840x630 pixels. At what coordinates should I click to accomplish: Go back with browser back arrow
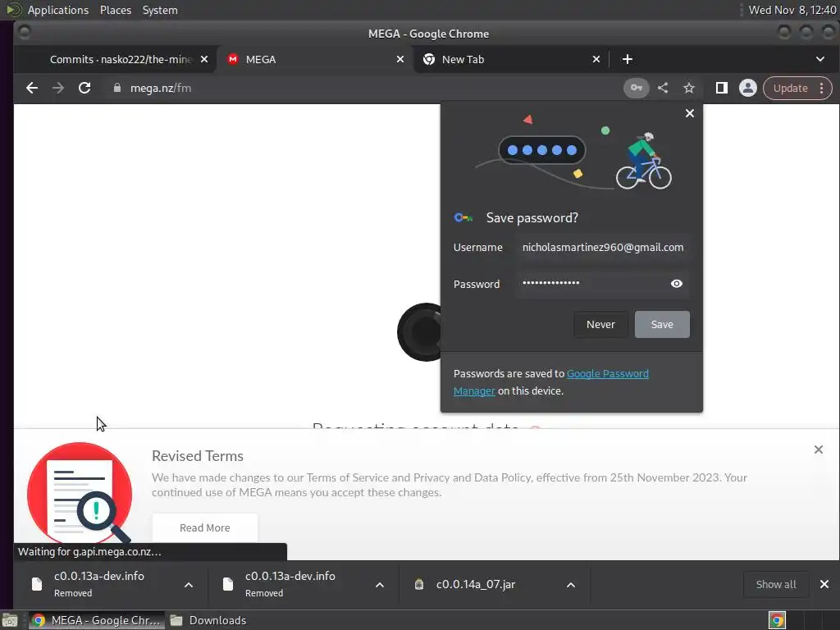pos(32,89)
